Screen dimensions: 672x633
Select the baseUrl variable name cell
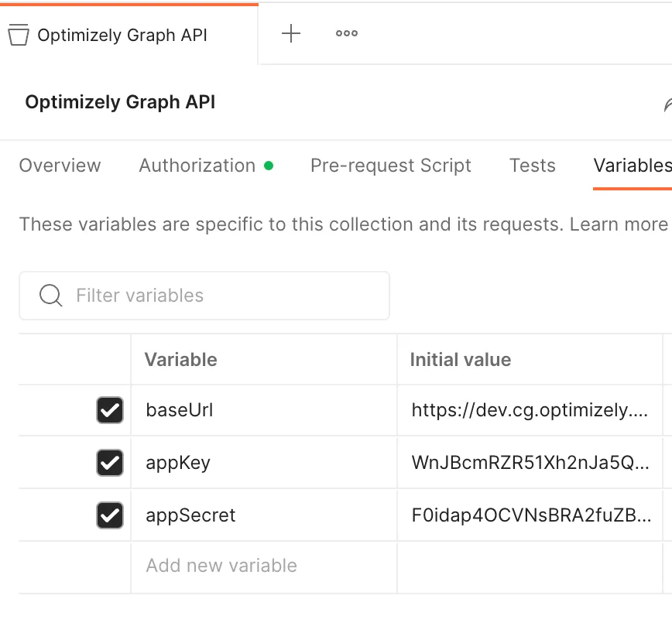(x=264, y=410)
